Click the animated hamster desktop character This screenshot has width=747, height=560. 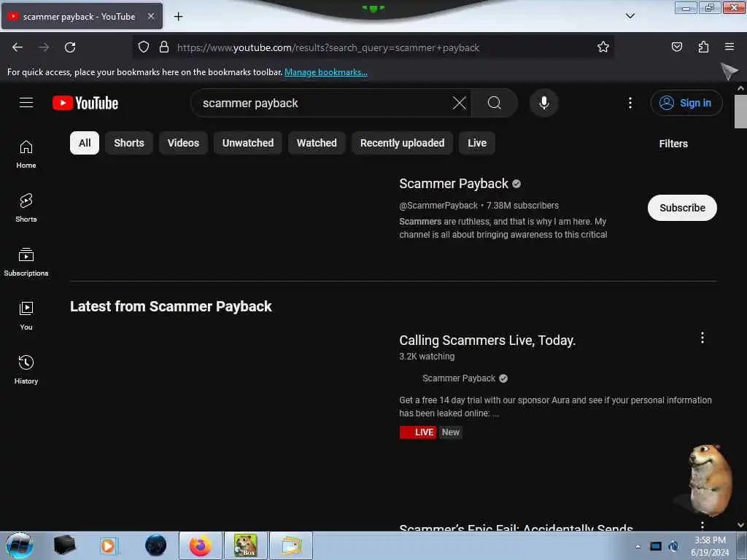[710, 479]
